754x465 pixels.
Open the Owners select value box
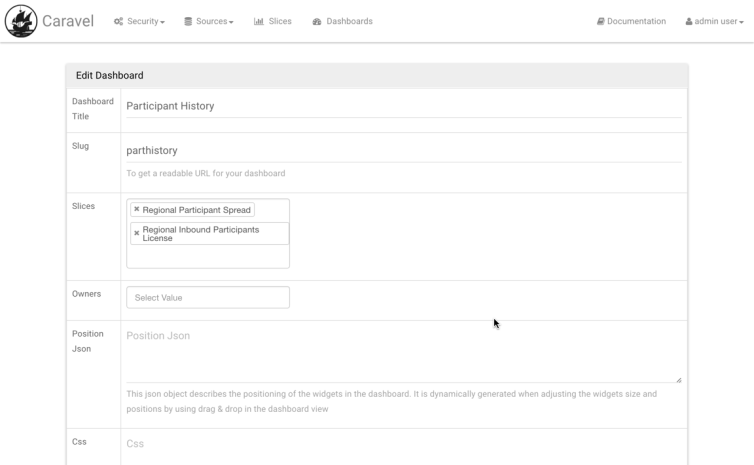tap(208, 298)
